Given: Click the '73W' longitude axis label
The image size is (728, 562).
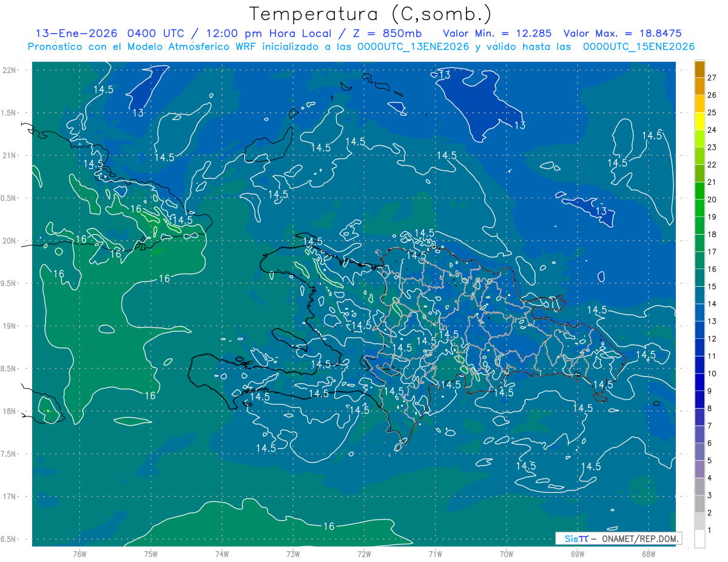Looking at the screenshot, I should pyautogui.click(x=293, y=554).
